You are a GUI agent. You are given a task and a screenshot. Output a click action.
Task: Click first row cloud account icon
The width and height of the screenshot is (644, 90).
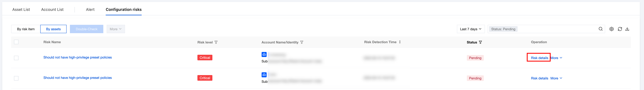(x=264, y=54)
